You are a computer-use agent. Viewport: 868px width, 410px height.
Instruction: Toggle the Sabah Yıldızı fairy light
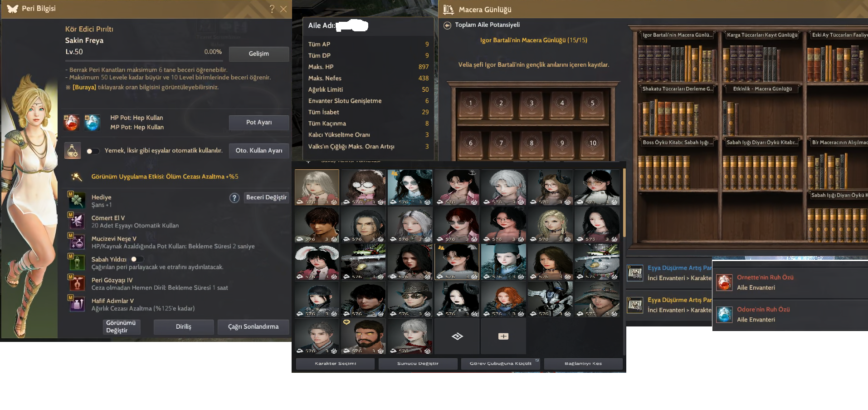click(x=137, y=259)
